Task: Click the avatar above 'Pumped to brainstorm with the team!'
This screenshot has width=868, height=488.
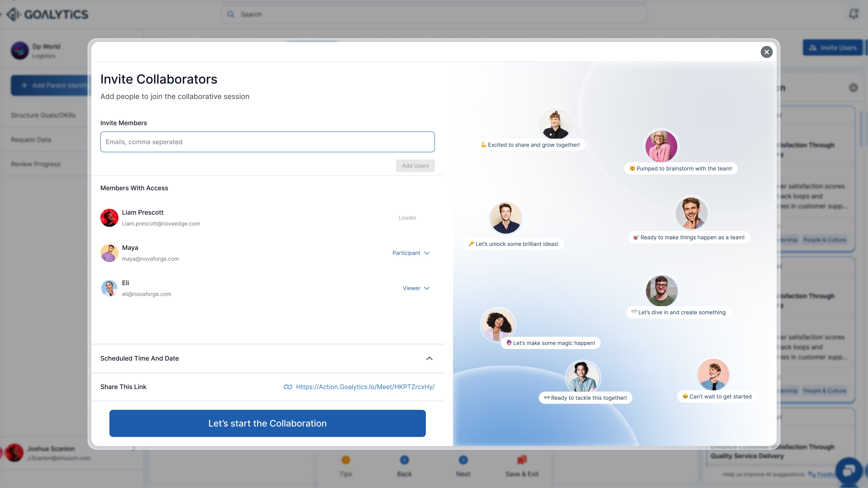Action: 661,146
